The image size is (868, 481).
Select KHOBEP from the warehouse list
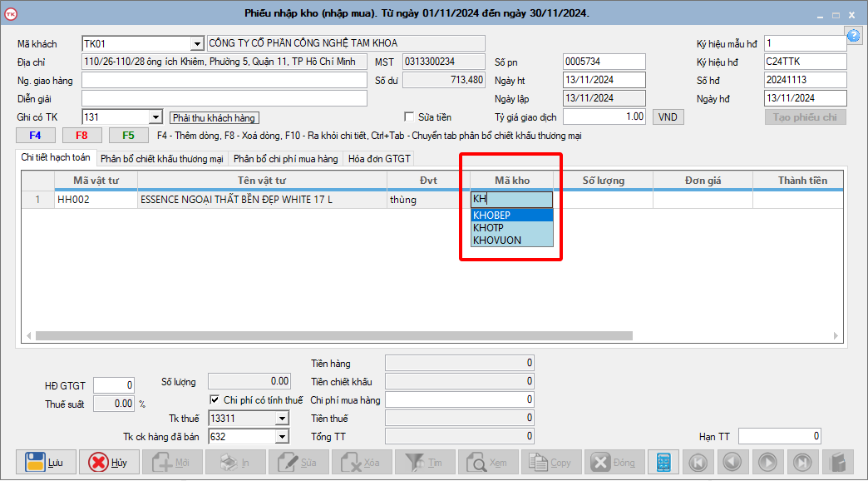coord(512,215)
